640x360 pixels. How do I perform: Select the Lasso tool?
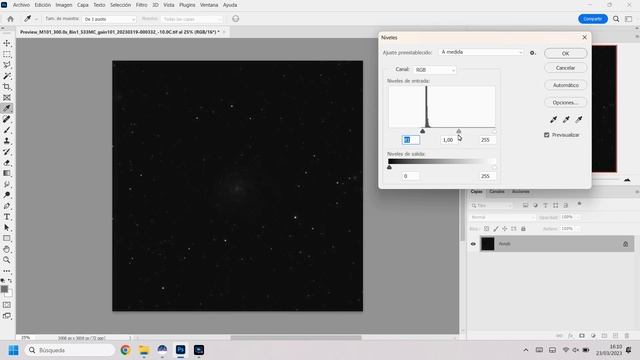tap(7, 65)
